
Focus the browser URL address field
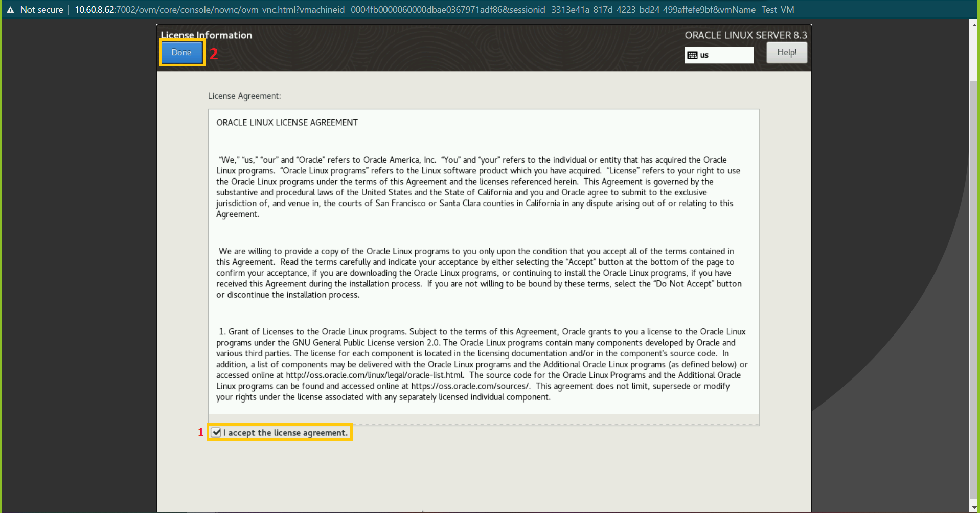pos(435,10)
